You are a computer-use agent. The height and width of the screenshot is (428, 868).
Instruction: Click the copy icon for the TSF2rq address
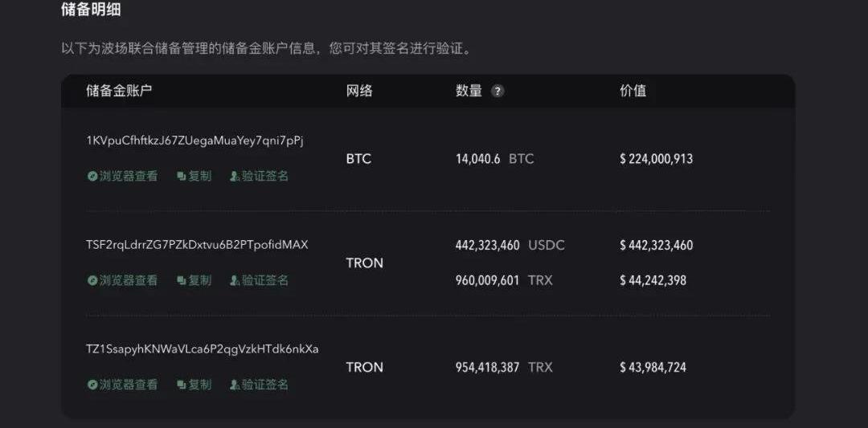(x=181, y=280)
